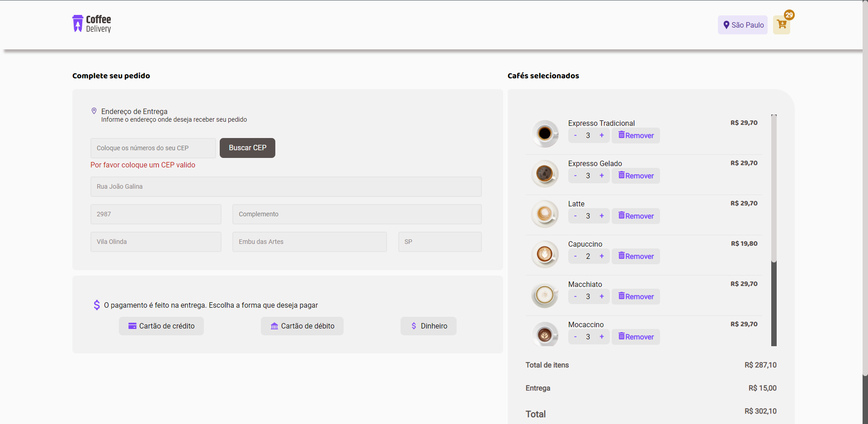
Task: Click the Mocaccino coffee image
Action: pyautogui.click(x=545, y=334)
